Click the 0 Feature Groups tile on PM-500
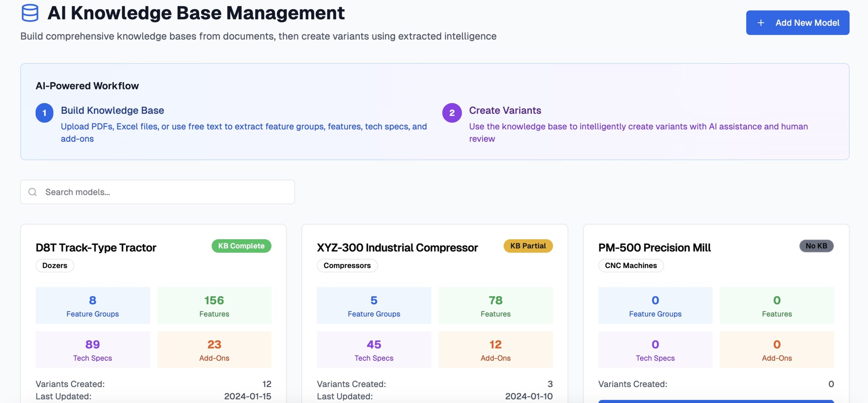This screenshot has height=403, width=868. coord(655,305)
